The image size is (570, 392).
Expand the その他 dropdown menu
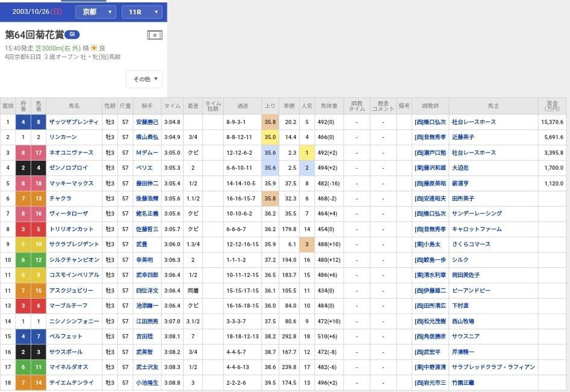pos(144,79)
